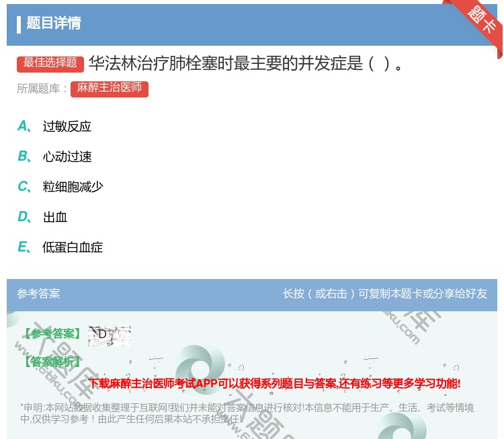Select option A 过敏反应

click(x=54, y=126)
